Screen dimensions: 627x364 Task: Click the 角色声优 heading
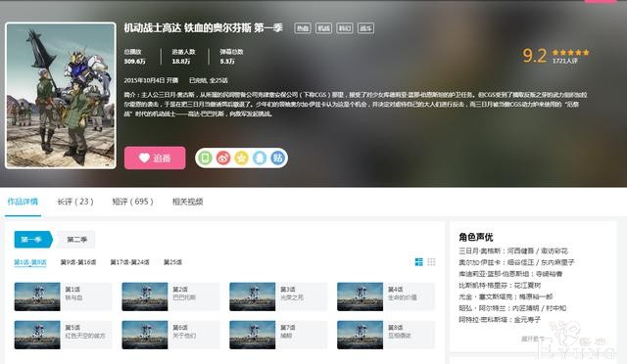tap(476, 238)
